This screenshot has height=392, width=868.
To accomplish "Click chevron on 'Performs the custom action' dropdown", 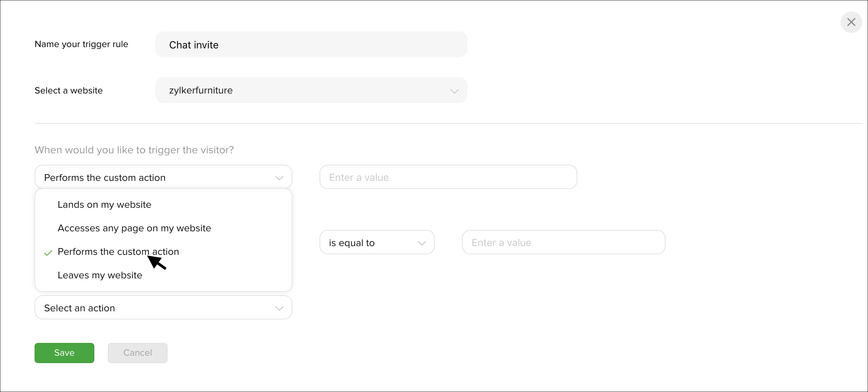I will (279, 178).
